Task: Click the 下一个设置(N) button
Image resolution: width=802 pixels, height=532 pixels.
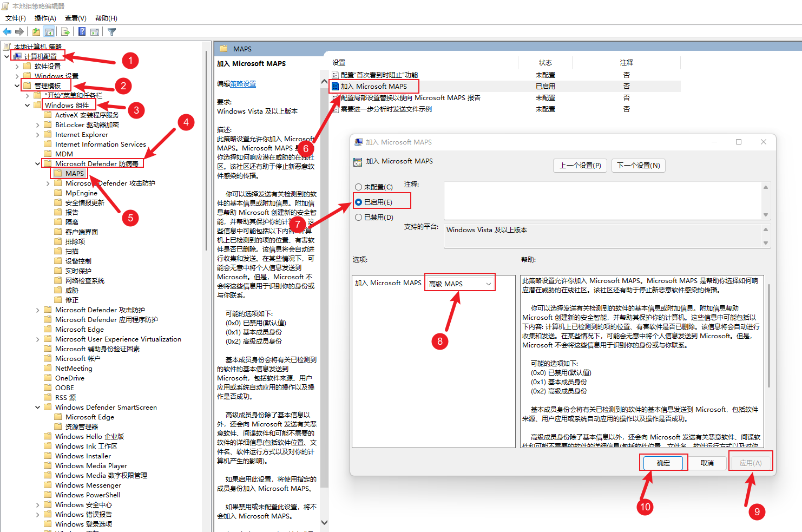Action: click(x=639, y=165)
